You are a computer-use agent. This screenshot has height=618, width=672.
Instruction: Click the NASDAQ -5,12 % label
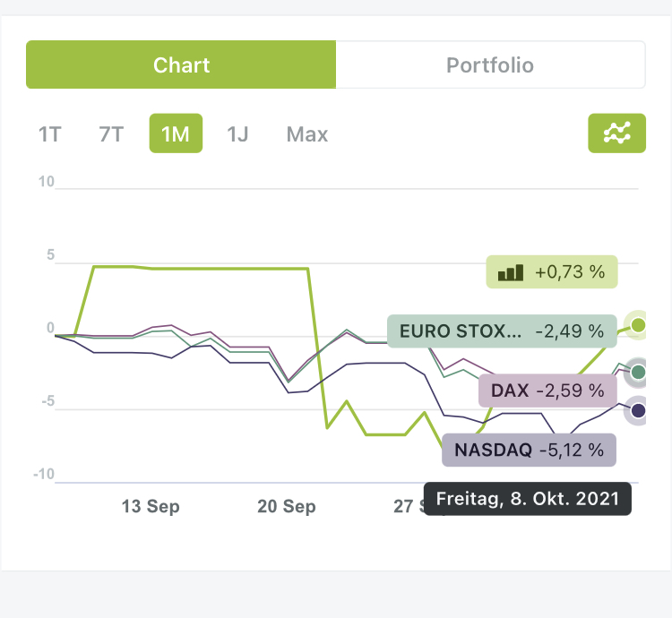click(x=529, y=450)
